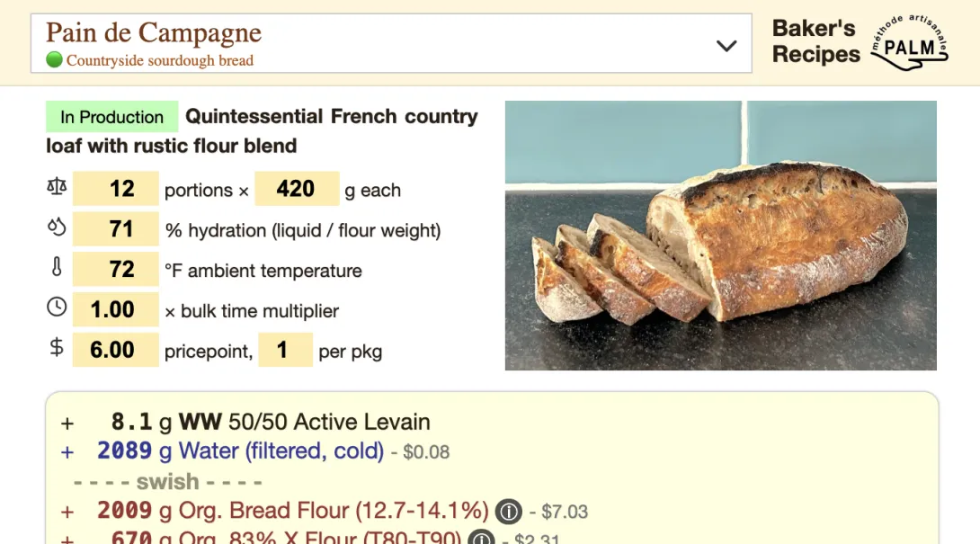Screen dimensions: 980x544
Task: Toggle the In Production status badge
Action: pos(111,117)
